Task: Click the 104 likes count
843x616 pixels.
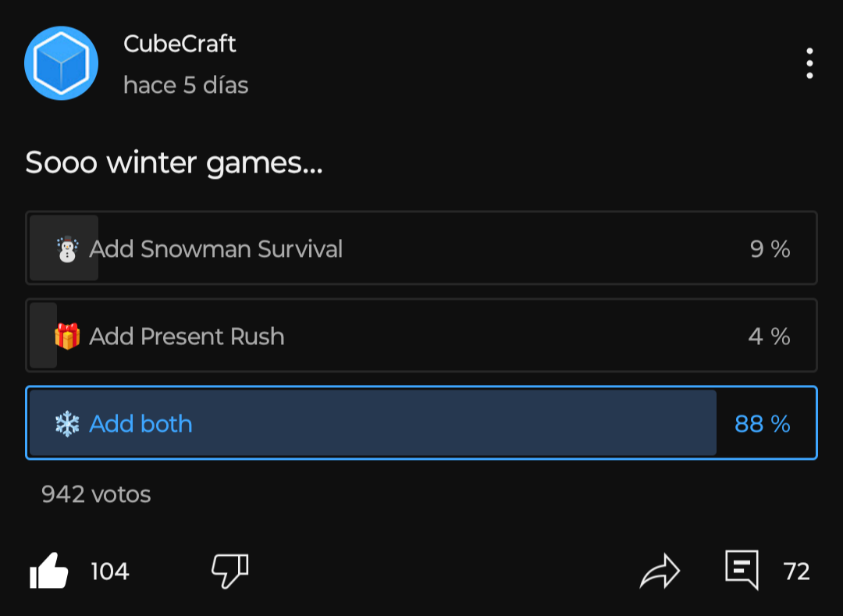Action: coord(110,571)
